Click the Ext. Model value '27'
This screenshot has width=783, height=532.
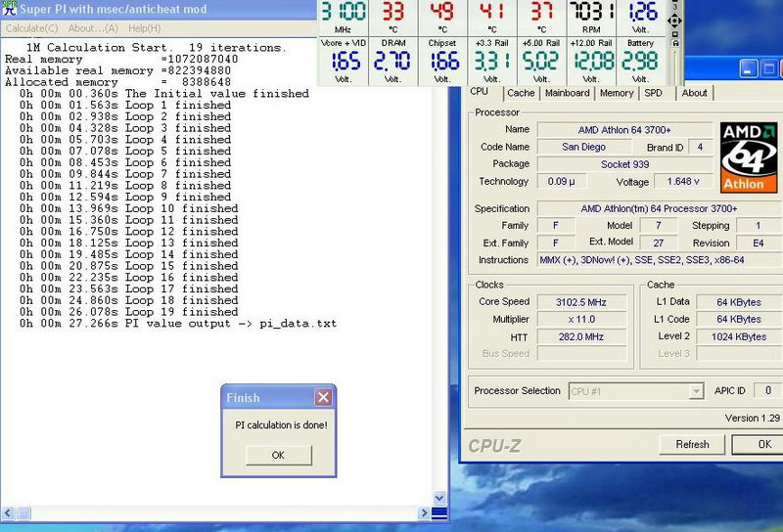click(x=658, y=244)
